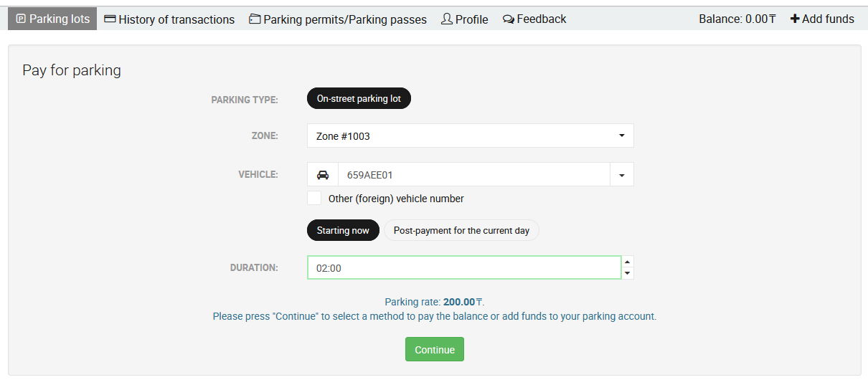The width and height of the screenshot is (868, 385).
Task: Click the folder icon for parking permits
Action: [255, 19]
